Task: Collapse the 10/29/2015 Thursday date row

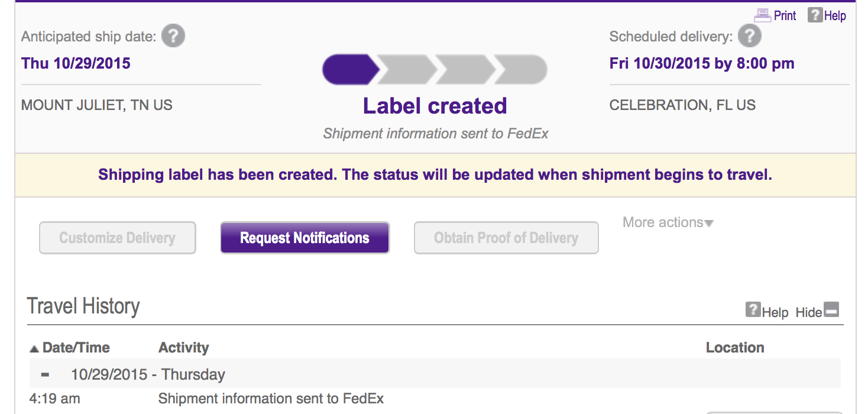Action: [x=45, y=375]
